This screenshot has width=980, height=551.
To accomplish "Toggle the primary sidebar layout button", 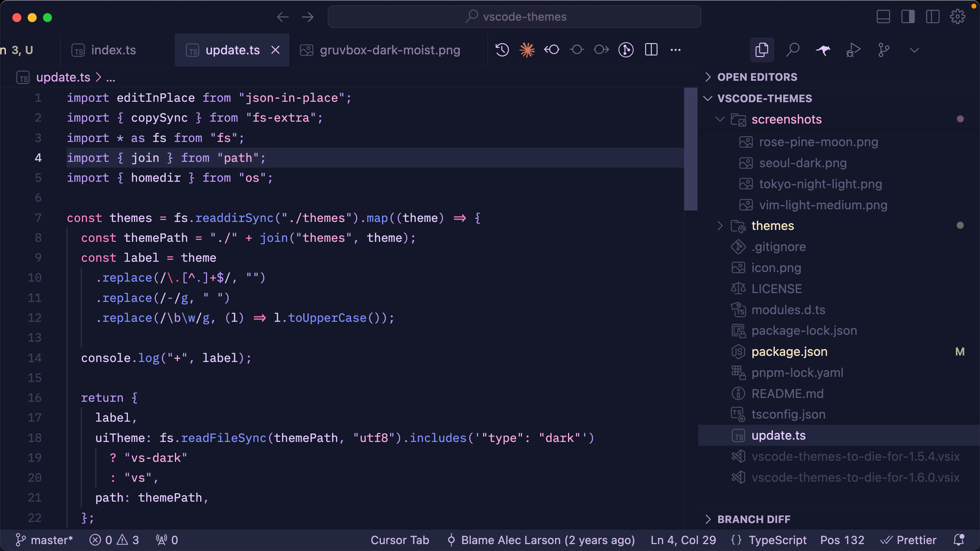I will point(908,17).
